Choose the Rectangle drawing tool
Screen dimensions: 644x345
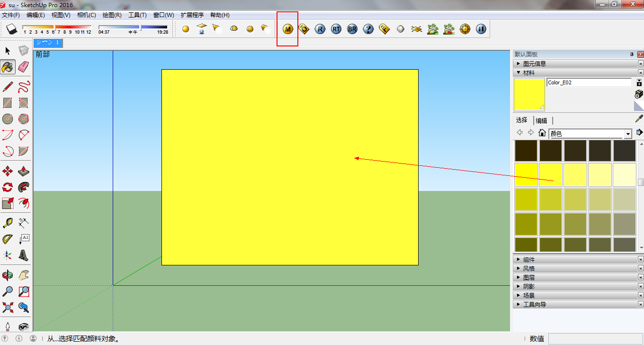8,103
